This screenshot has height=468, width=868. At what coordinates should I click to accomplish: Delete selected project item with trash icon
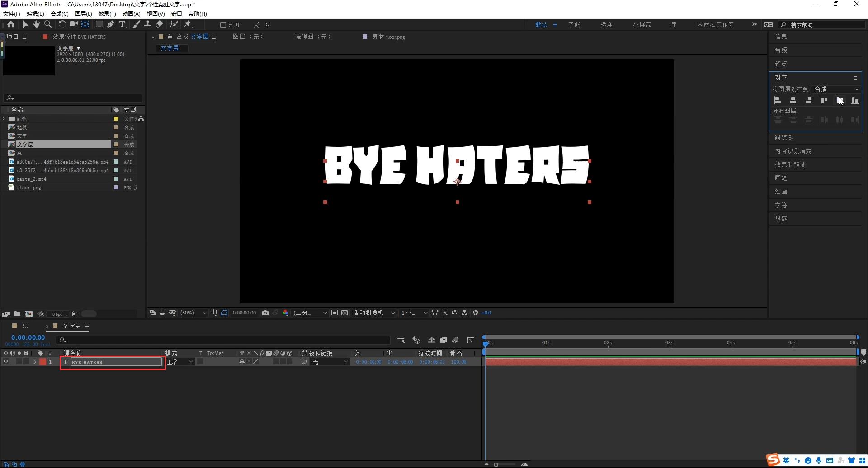click(x=75, y=314)
